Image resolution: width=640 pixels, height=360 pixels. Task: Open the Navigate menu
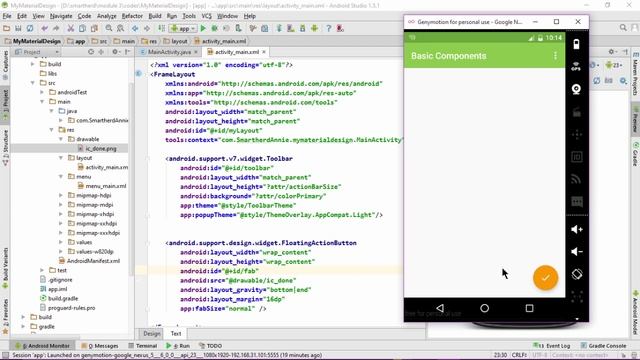pos(61,16)
